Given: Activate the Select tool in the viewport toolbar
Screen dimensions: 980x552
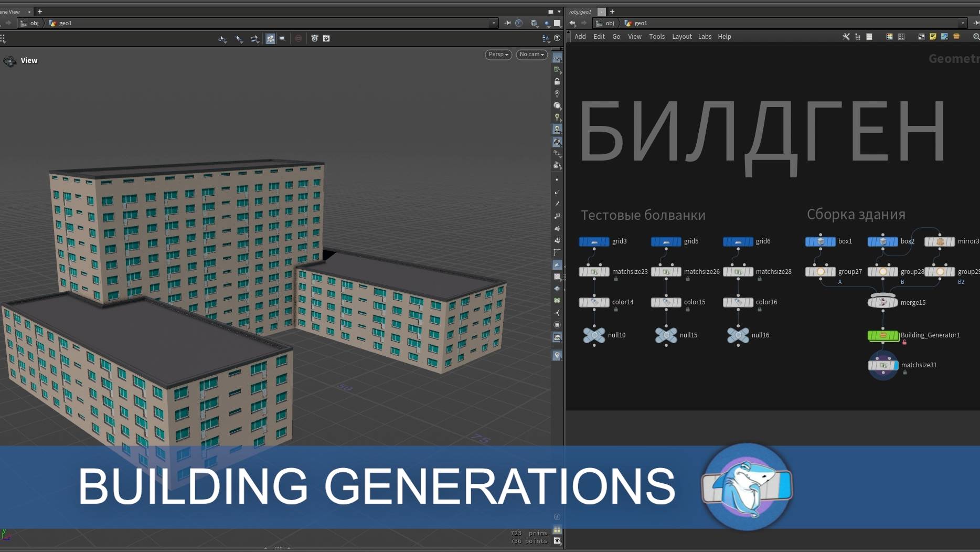Looking at the screenshot, I should click(x=239, y=38).
